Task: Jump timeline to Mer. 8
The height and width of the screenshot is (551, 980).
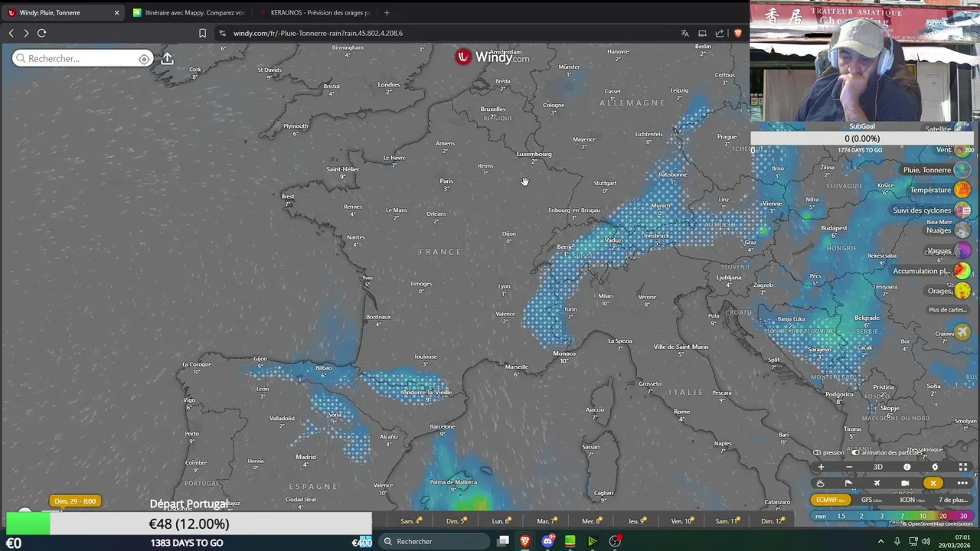Action: coord(591,521)
